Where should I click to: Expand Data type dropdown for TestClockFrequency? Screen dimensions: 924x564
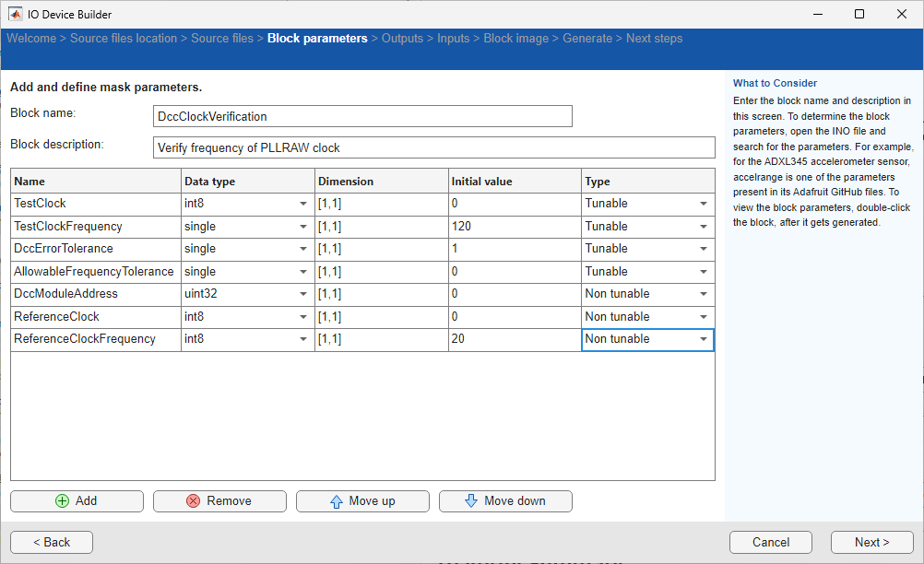pyautogui.click(x=302, y=227)
